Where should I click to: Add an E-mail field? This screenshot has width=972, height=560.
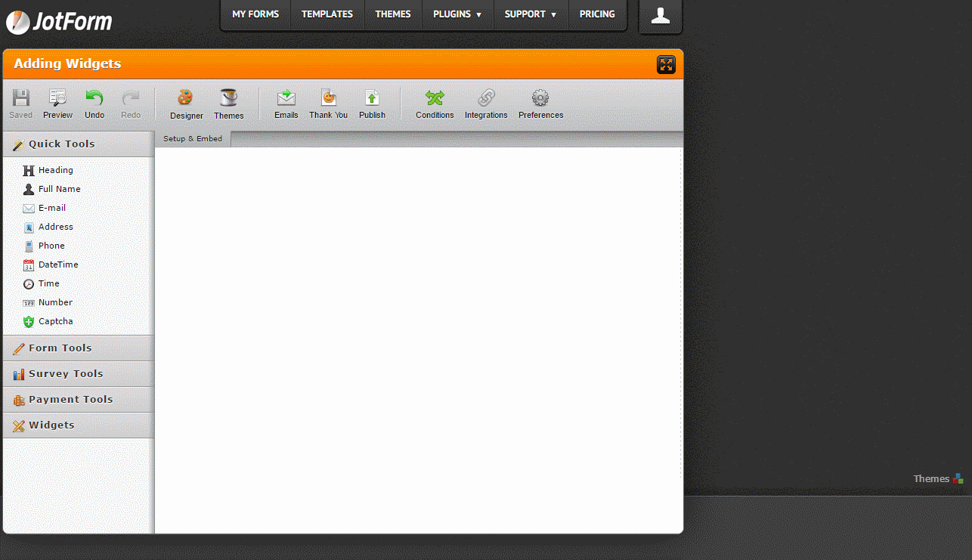pos(45,208)
